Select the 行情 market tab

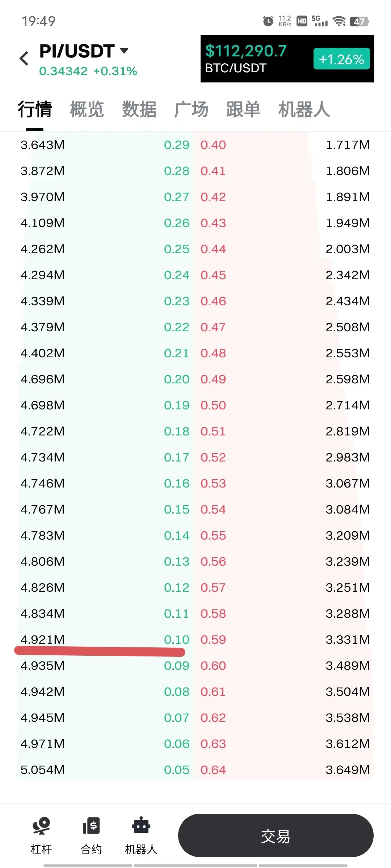pyautogui.click(x=35, y=109)
